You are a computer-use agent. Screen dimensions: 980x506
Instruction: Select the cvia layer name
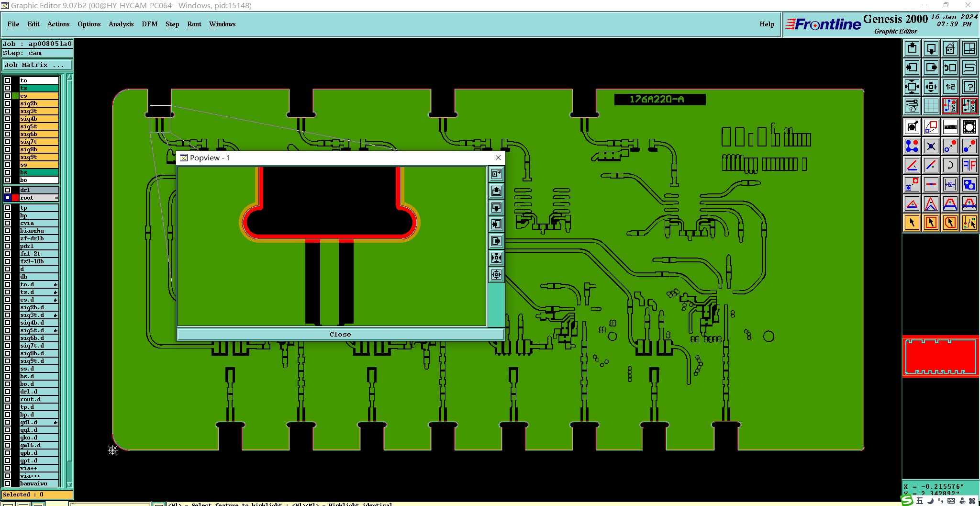pos(39,223)
